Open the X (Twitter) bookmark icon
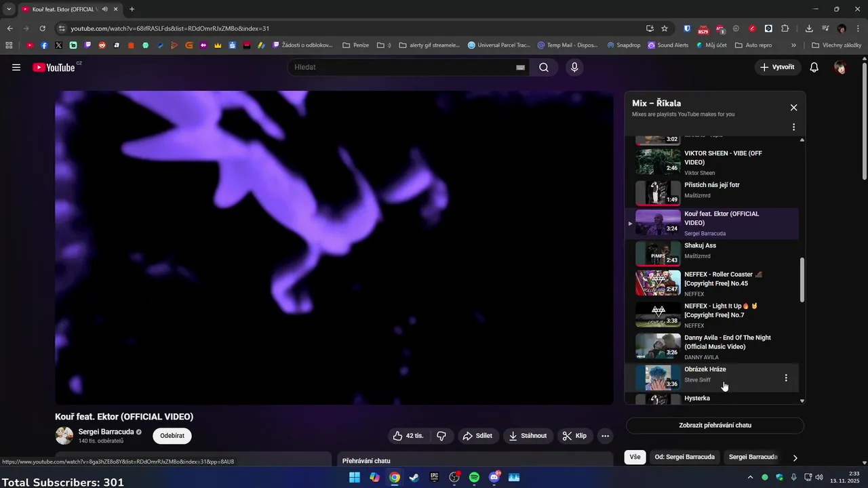The height and width of the screenshot is (488, 868). coord(58,45)
